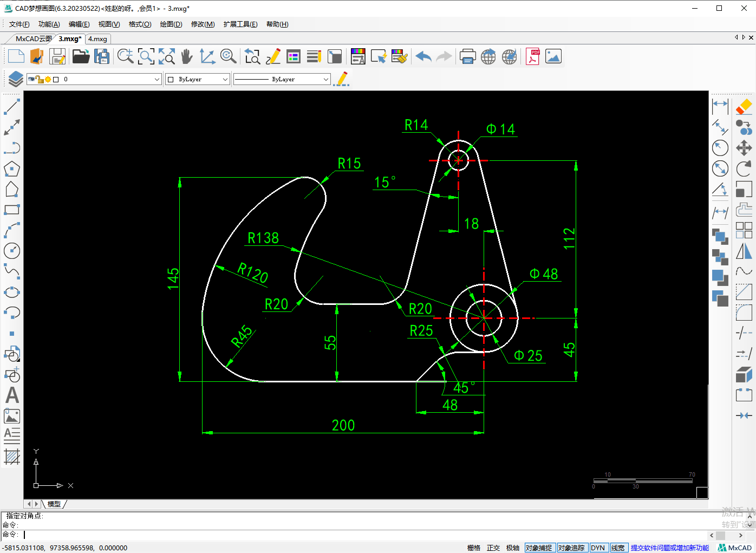Open the layer 0 dropdown
This screenshot has height=553, width=756.
pyautogui.click(x=94, y=79)
